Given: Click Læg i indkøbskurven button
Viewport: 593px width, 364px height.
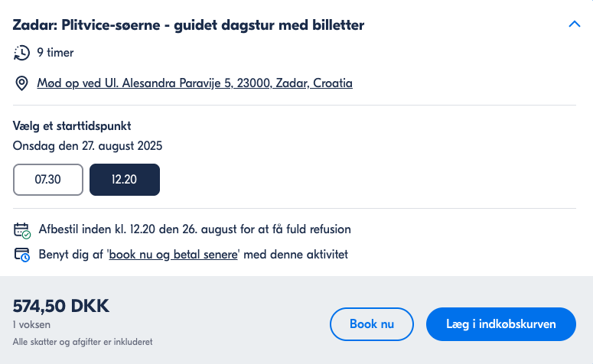Looking at the screenshot, I should pos(500,324).
